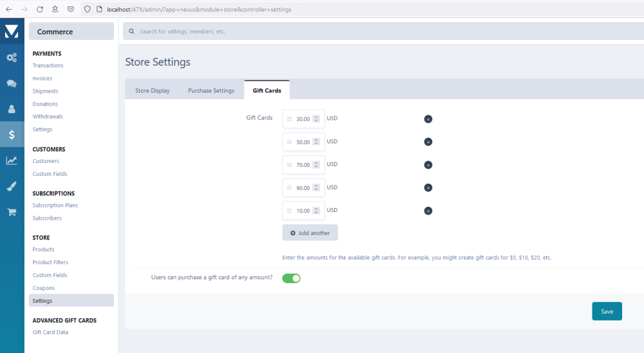
Task: View Subscribers
Action: coord(47,218)
